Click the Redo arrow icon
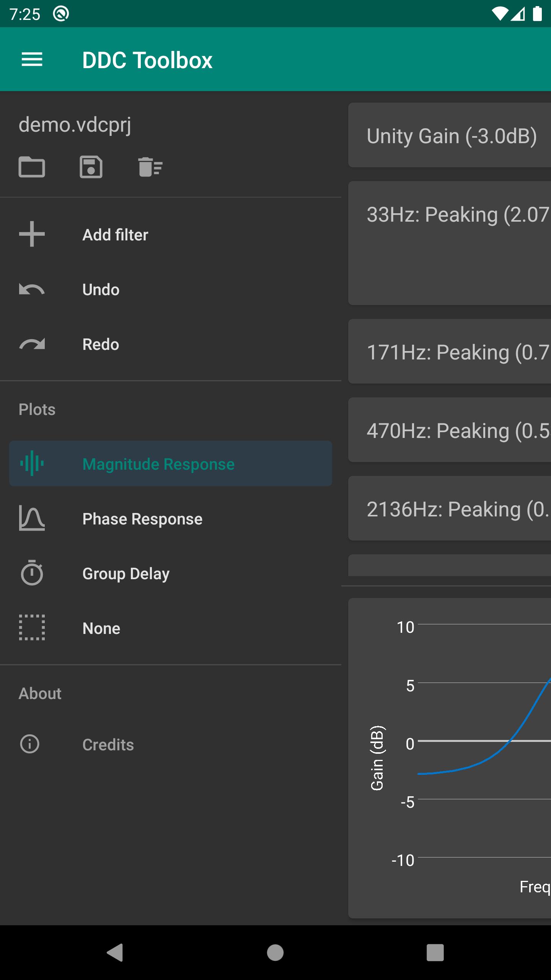 [x=32, y=344]
